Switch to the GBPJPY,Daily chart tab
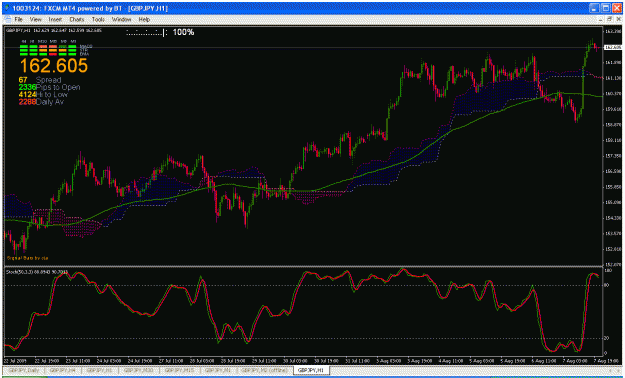 (23, 370)
